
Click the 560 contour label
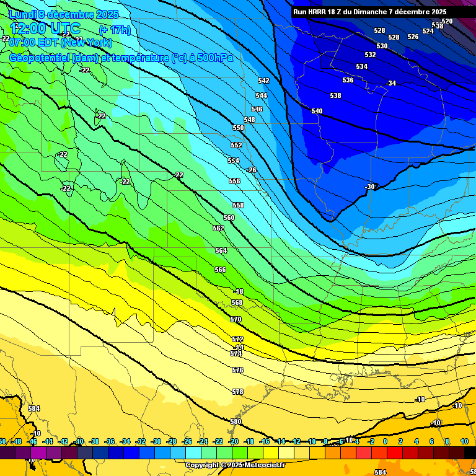pyautogui.click(x=229, y=218)
